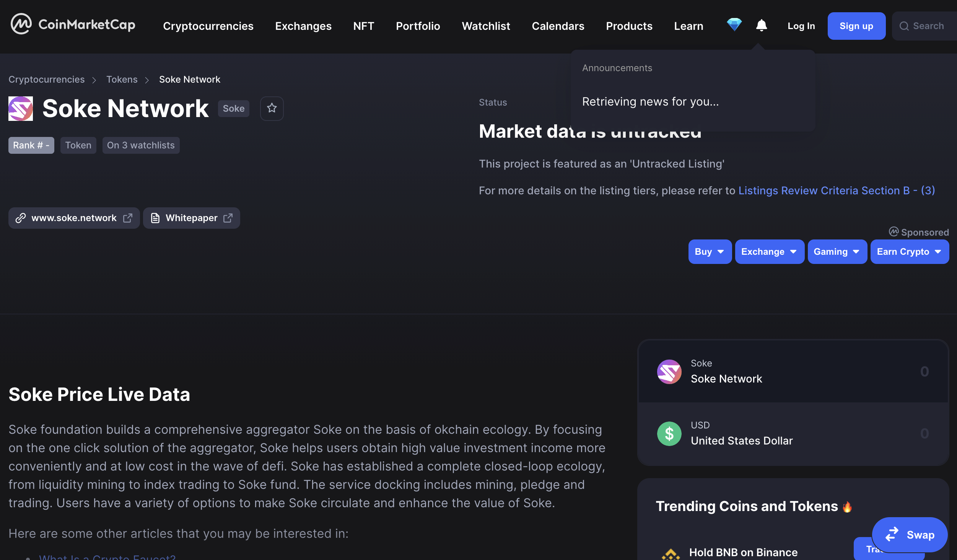Click 'Hold BNB on Binance' trending item
The height and width of the screenshot is (560, 957).
point(743,552)
